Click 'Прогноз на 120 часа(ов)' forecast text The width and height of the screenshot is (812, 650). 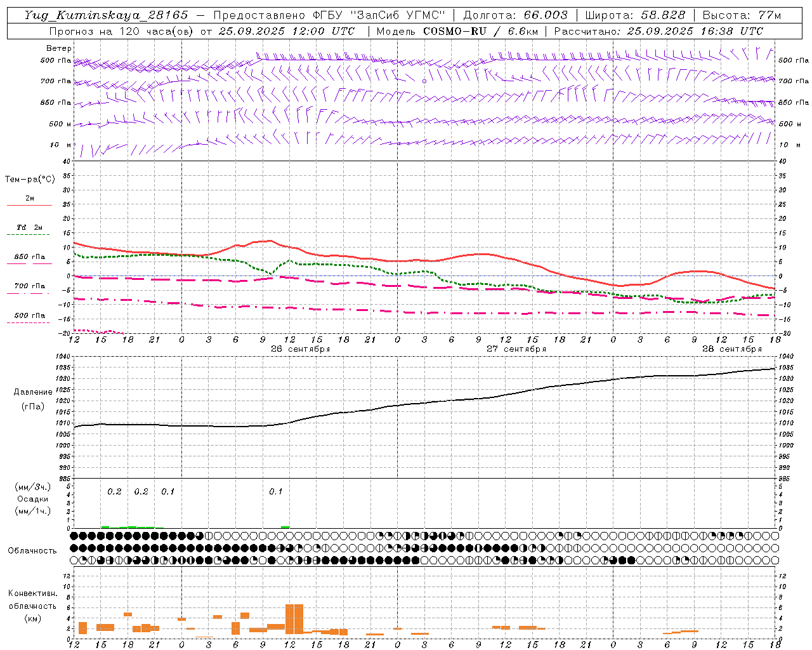(122, 31)
